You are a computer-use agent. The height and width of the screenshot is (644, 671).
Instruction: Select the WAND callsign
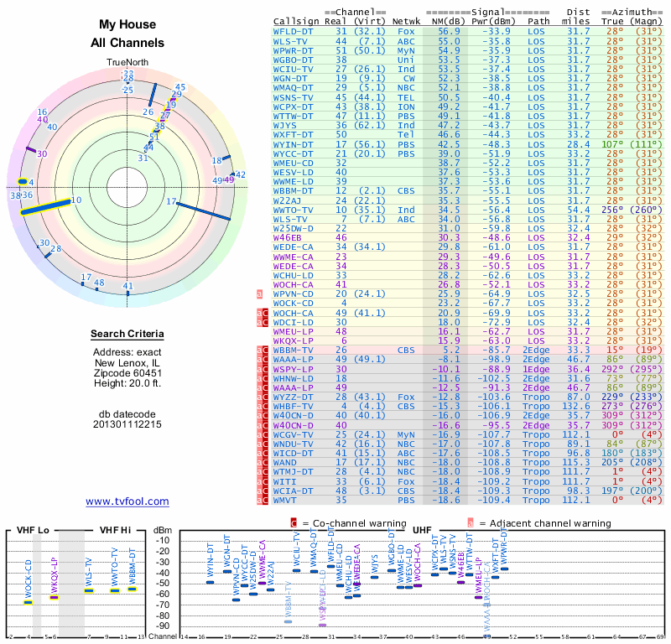pyautogui.click(x=284, y=463)
